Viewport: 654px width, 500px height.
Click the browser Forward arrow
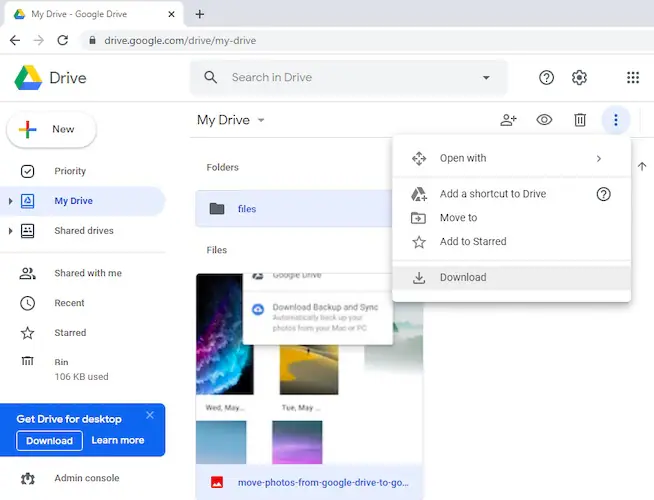(39, 40)
